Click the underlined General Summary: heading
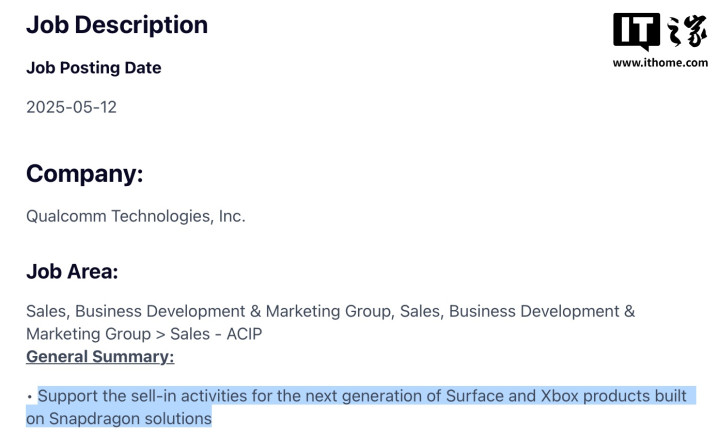719x434 pixels. (100, 357)
